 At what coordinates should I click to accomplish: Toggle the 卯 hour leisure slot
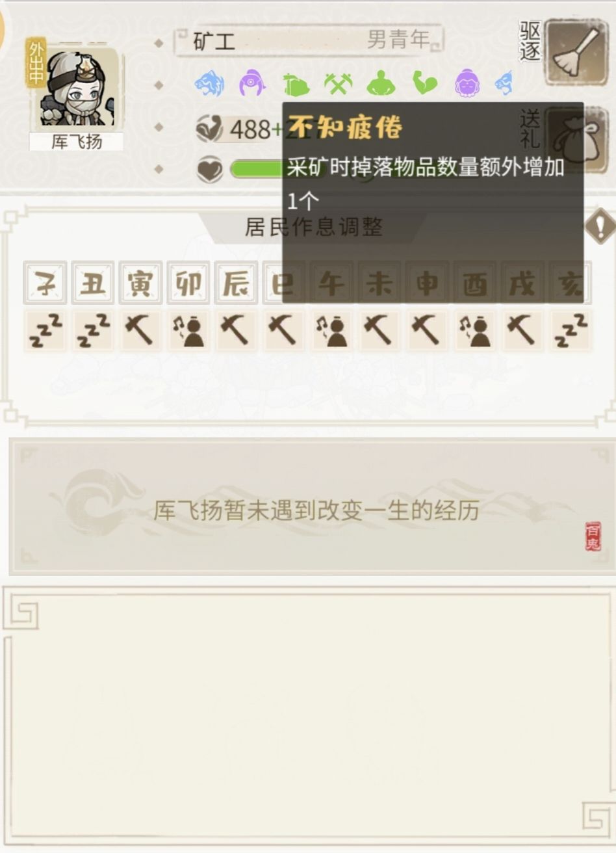(188, 330)
